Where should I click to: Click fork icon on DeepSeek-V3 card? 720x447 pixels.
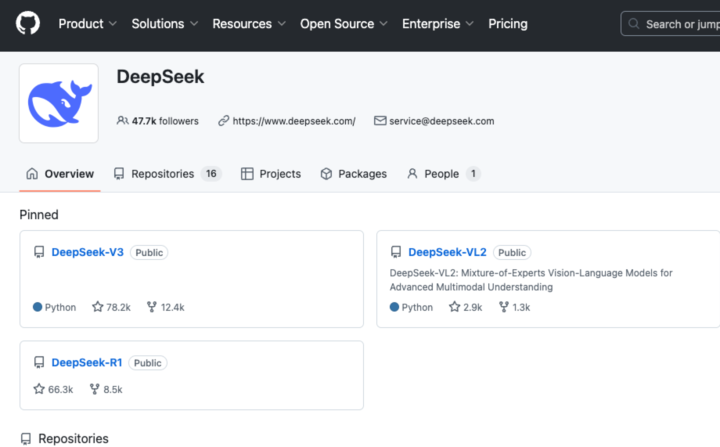(x=152, y=307)
